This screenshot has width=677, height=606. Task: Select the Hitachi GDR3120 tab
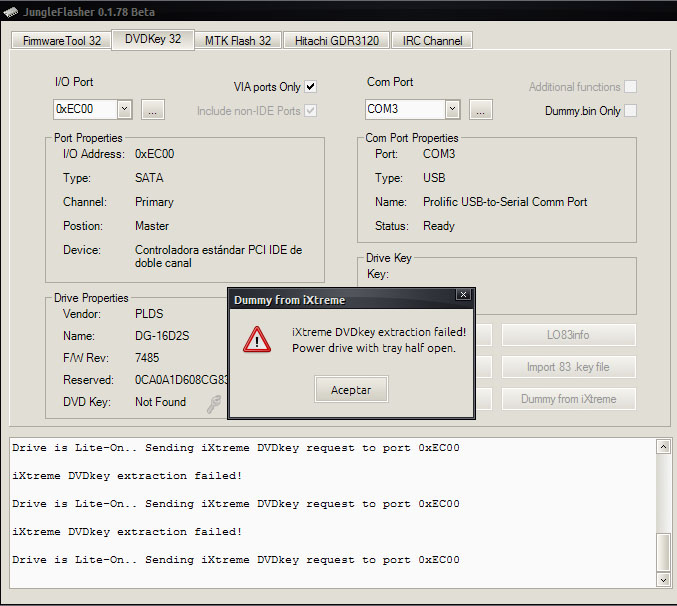pyautogui.click(x=336, y=41)
